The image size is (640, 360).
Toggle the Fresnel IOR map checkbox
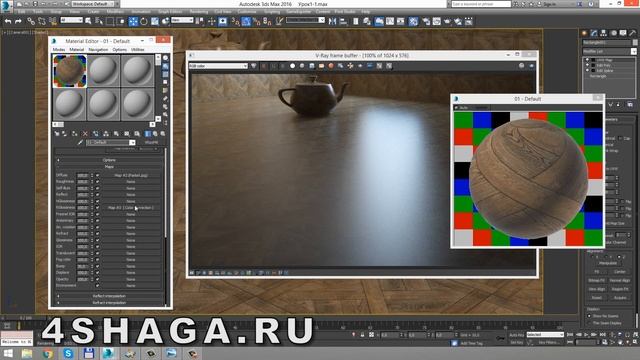click(98, 214)
